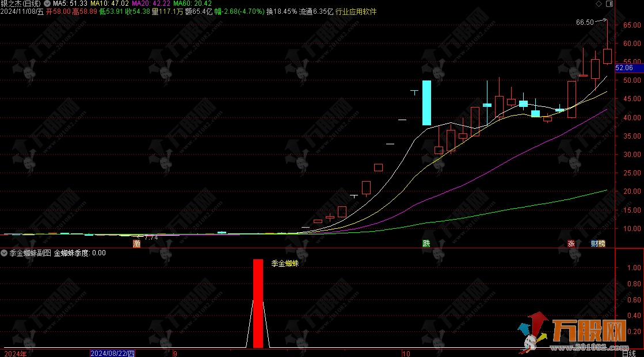The image size is (644, 357).
Task: Click the 7.74 low price annotation
Action: [151, 237]
